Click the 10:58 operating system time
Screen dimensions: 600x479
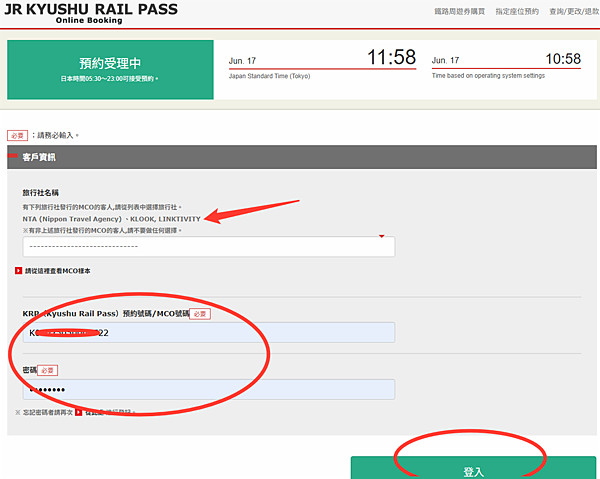(563, 59)
